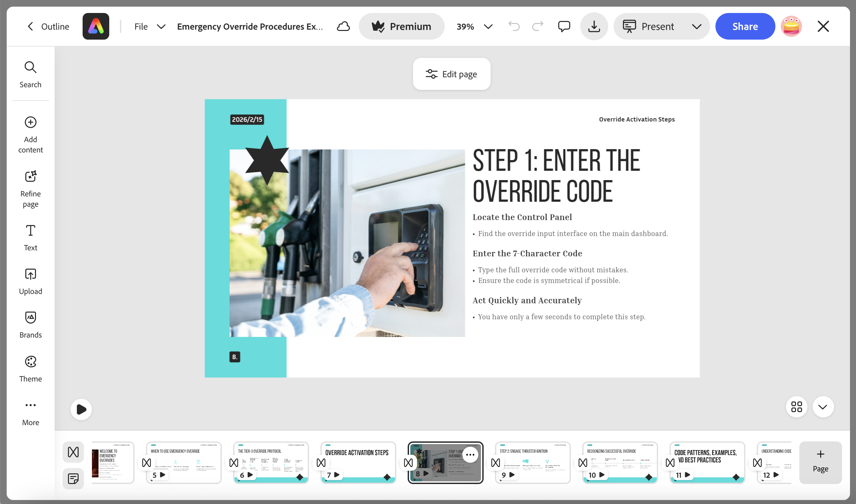This screenshot has height=504, width=856.
Task: Click the Add content plus icon
Action: (30, 122)
